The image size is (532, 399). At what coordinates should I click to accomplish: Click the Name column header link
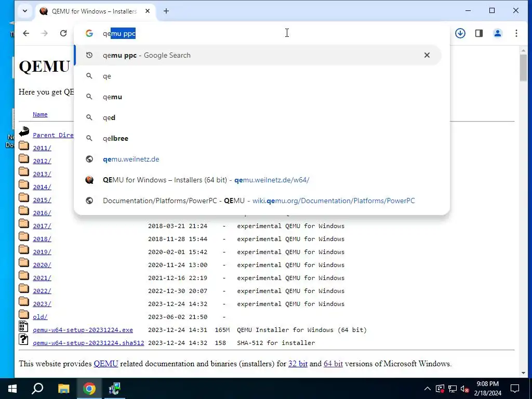click(40, 114)
